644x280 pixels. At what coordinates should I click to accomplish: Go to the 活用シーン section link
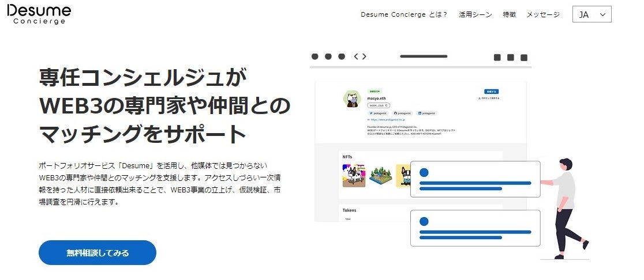475,14
